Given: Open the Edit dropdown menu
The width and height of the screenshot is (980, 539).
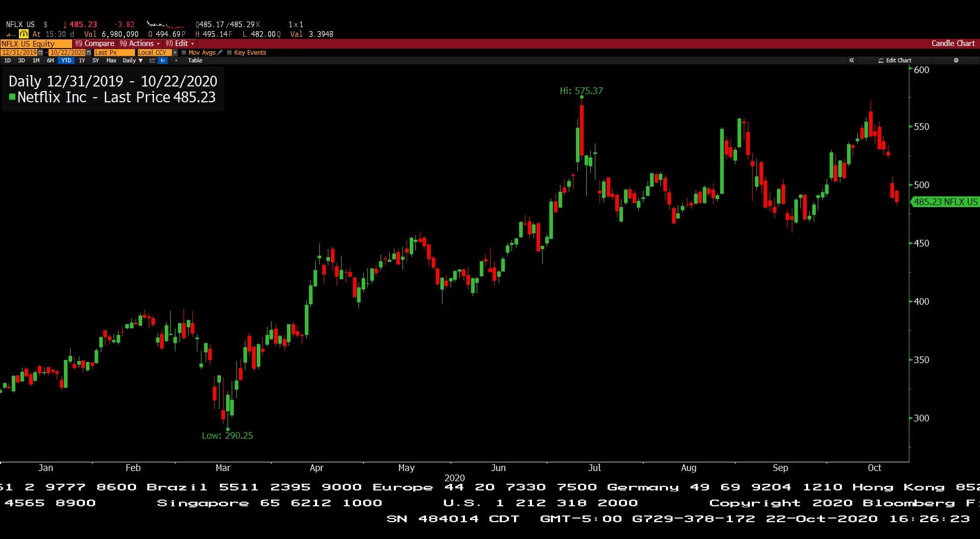Looking at the screenshot, I should coord(180,43).
